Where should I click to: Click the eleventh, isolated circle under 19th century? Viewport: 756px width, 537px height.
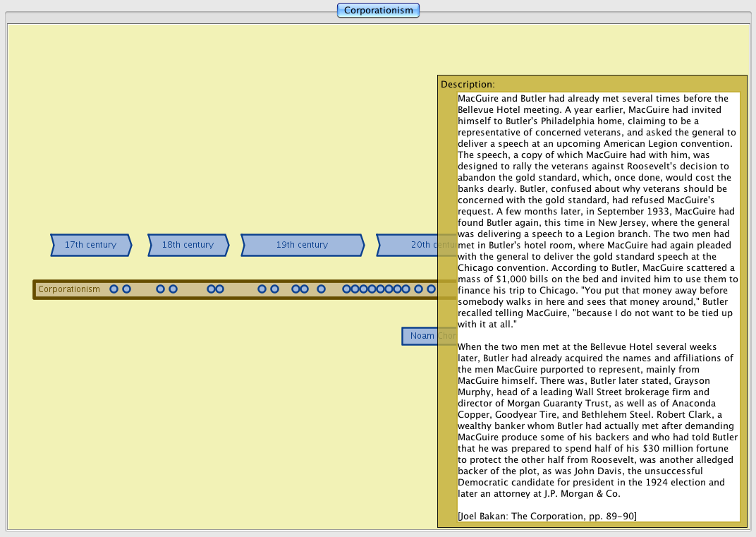[321, 289]
